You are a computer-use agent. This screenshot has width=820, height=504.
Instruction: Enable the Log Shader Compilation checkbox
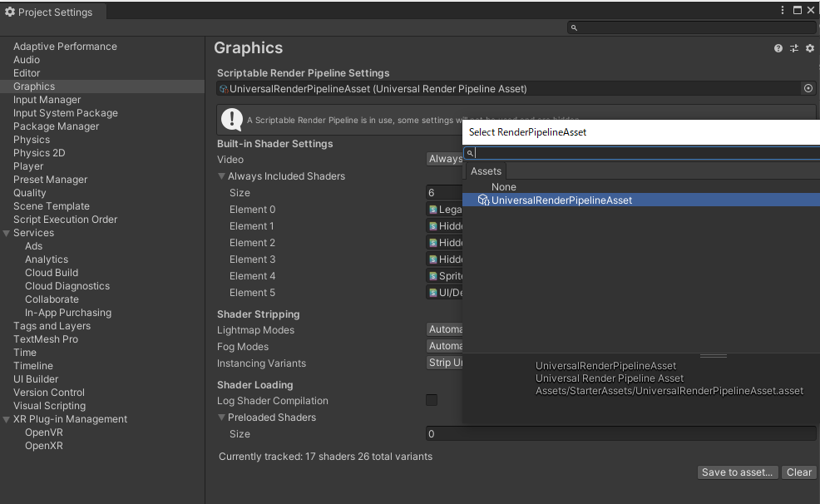(432, 401)
